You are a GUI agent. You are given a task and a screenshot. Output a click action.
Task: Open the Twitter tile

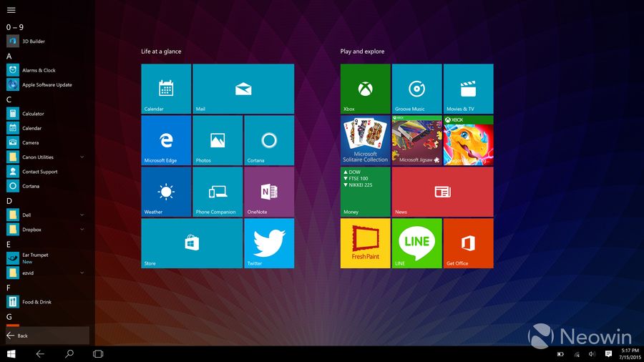pos(269,243)
